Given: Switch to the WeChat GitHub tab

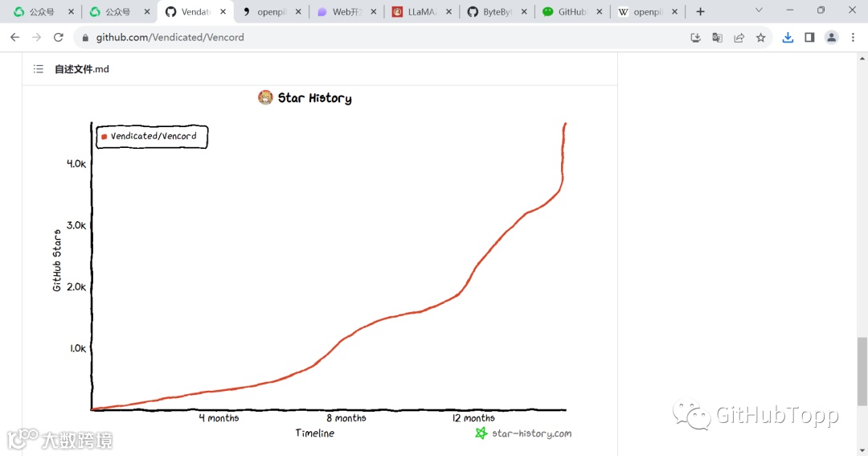Looking at the screenshot, I should coord(572,11).
